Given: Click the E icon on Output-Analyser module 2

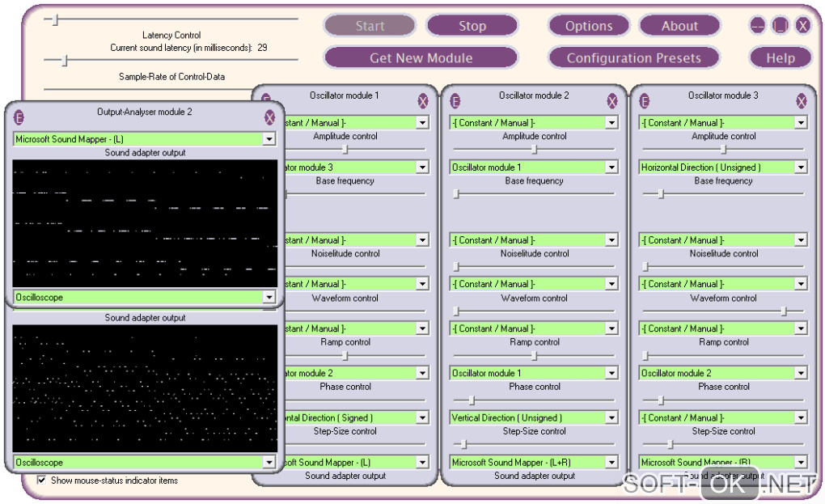Looking at the screenshot, I should click(x=19, y=117).
